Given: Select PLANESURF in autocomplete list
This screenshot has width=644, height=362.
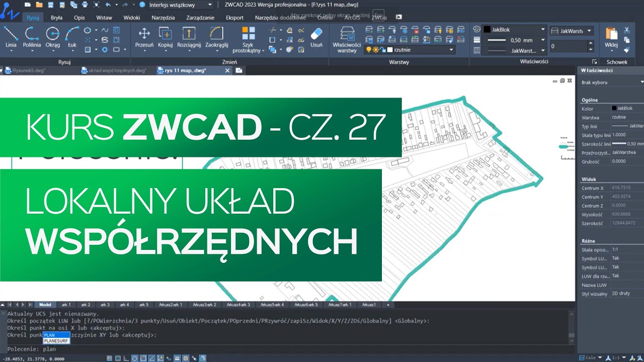Looking at the screenshot, I should tap(55, 341).
